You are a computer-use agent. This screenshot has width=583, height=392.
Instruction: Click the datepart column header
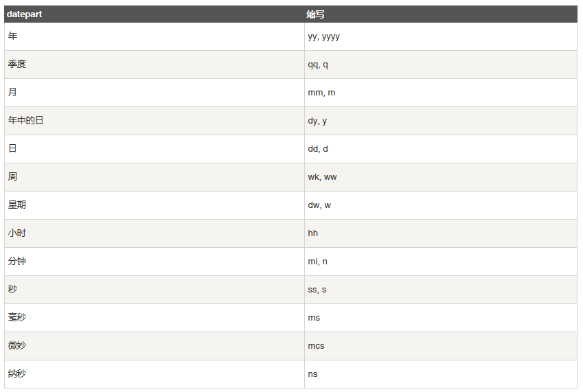25,14
